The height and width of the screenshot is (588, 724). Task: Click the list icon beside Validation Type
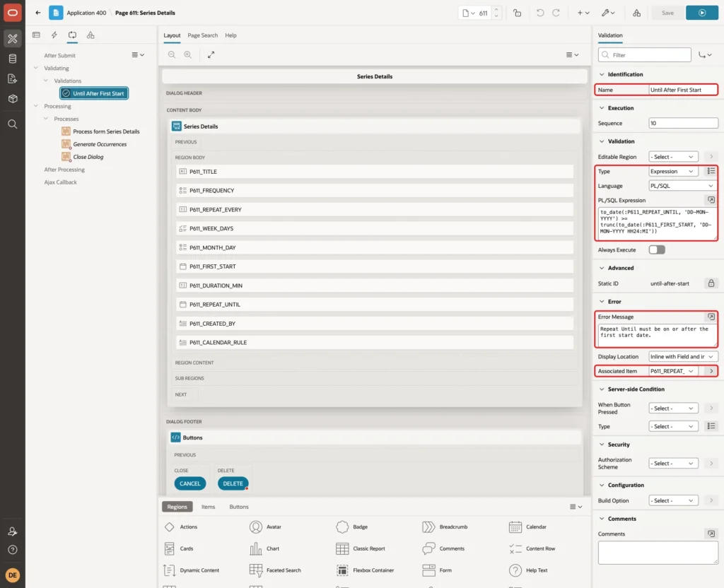click(711, 171)
